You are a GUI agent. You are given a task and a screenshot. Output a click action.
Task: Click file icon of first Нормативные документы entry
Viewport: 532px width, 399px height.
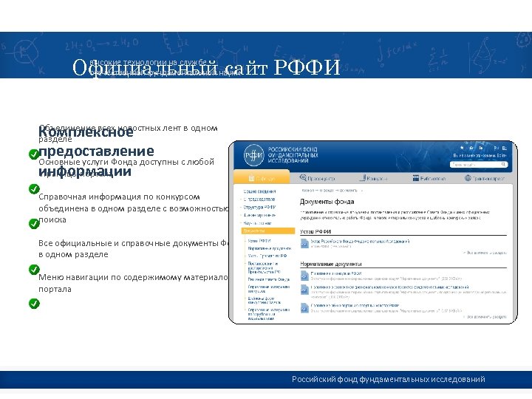click(304, 275)
